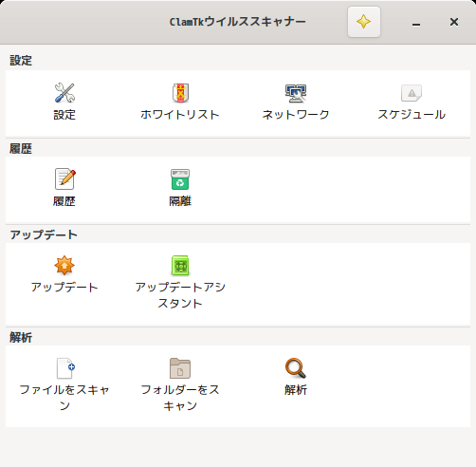Select the ファイルをスキャン file icon

tap(65, 368)
